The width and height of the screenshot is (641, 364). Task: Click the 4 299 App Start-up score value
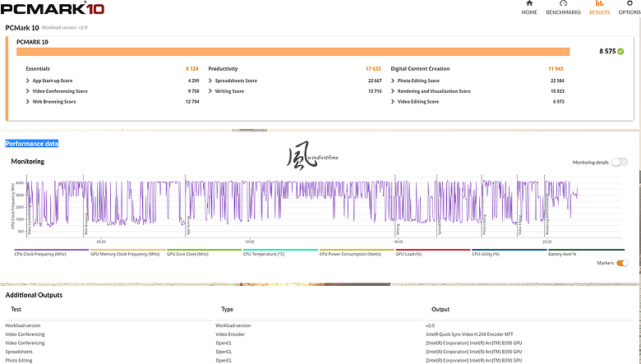pyautogui.click(x=193, y=81)
